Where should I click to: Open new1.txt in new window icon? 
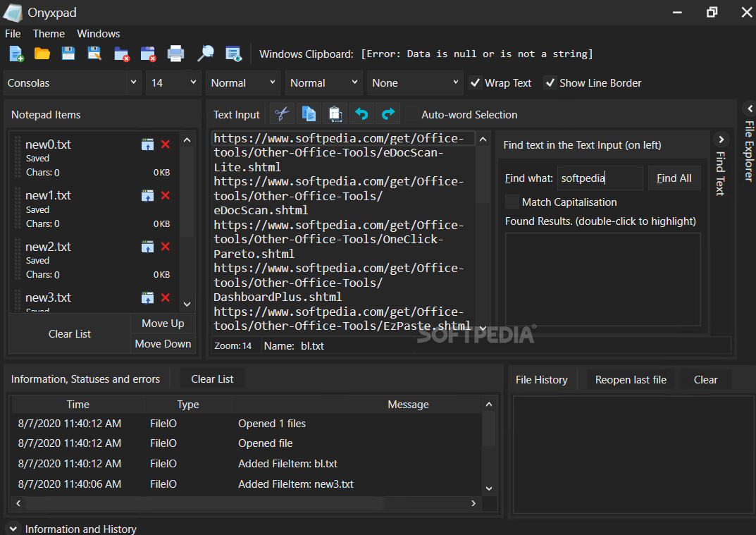pyautogui.click(x=147, y=195)
